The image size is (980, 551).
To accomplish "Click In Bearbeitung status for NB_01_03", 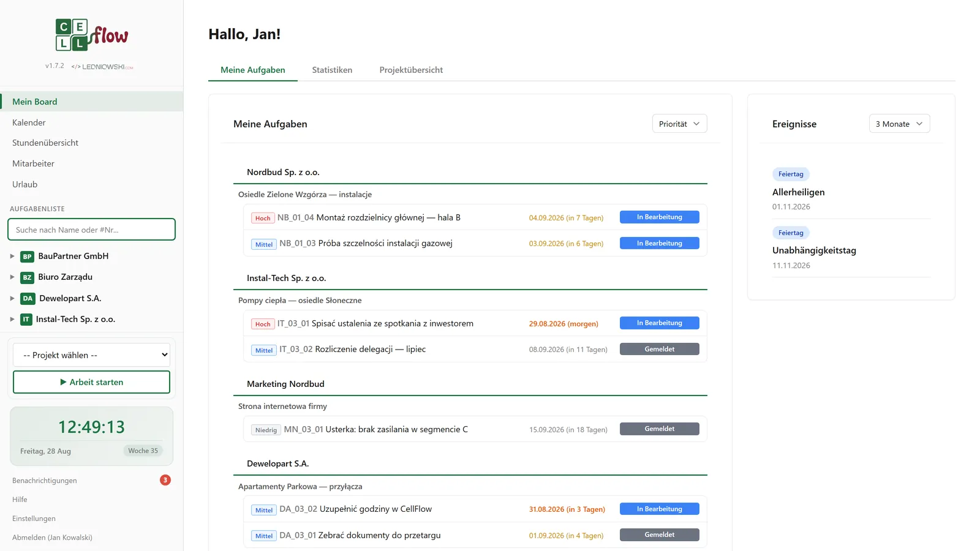I will tap(660, 244).
